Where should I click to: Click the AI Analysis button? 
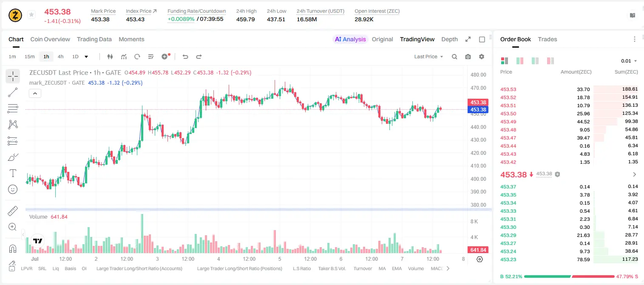[x=350, y=39]
